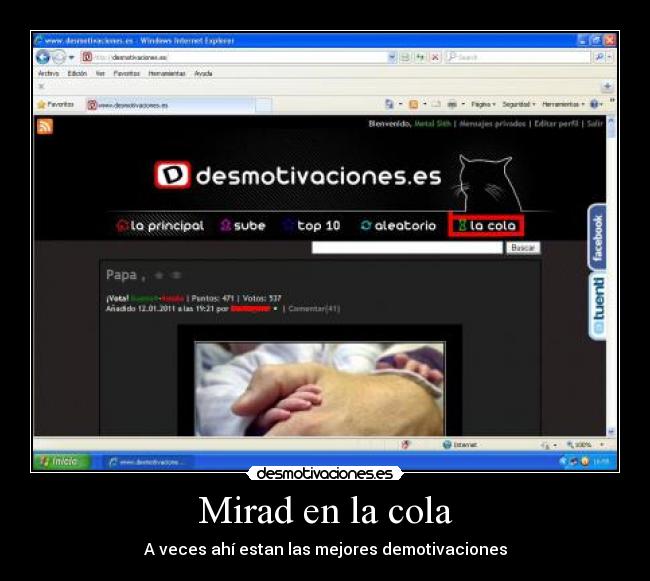Image resolution: width=650 pixels, height=581 pixels.
Task: Click the baby hand poster thumbnail
Action: pyautogui.click(x=320, y=388)
